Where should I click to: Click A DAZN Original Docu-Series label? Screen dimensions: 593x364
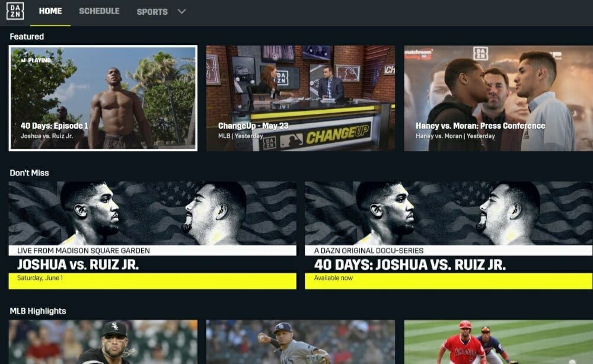369,251
